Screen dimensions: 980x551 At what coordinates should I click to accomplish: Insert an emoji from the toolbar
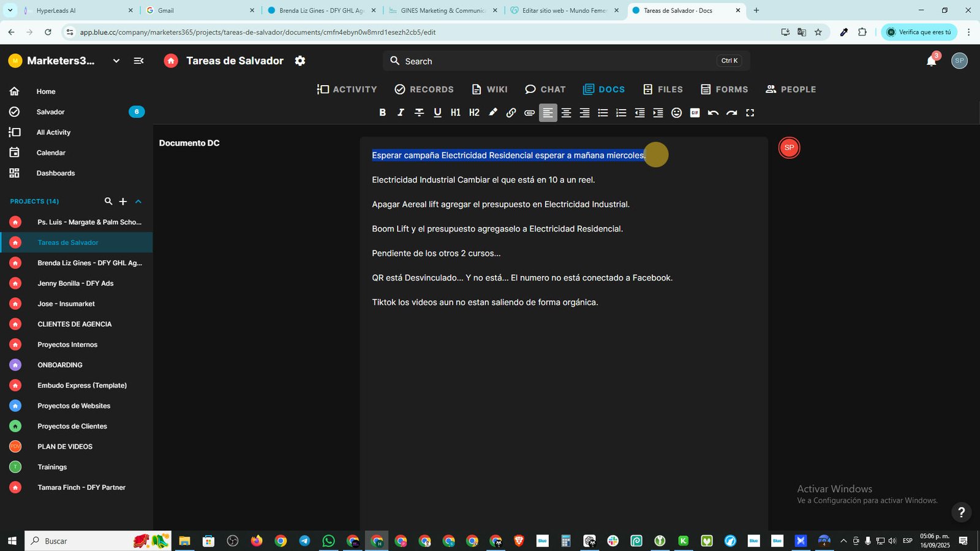676,113
